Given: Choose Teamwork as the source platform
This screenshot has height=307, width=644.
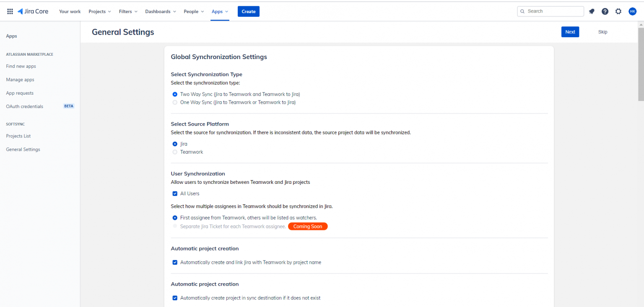Looking at the screenshot, I should tap(175, 152).
